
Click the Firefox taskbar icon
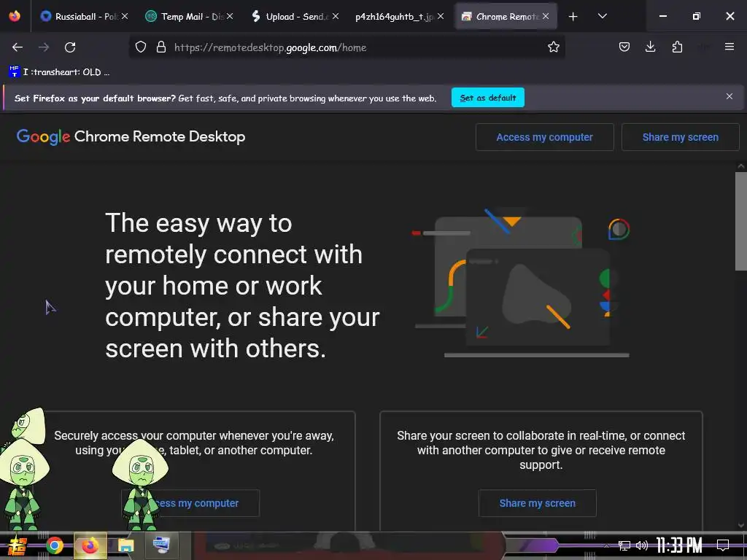(90, 545)
